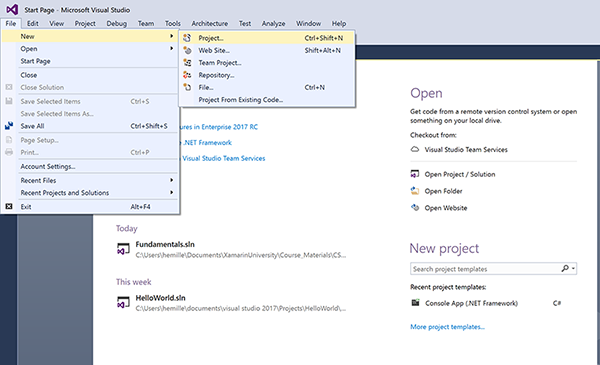
Task: Click the Open Folder icon
Action: point(415,190)
